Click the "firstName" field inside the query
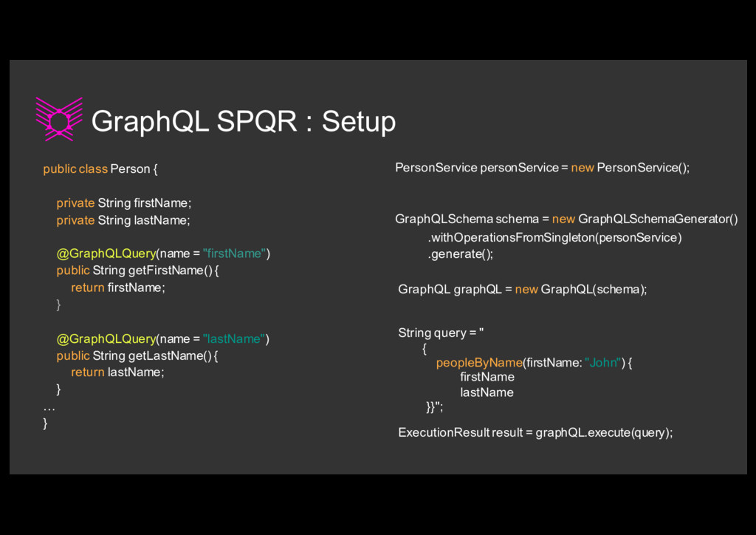 pyautogui.click(x=487, y=378)
